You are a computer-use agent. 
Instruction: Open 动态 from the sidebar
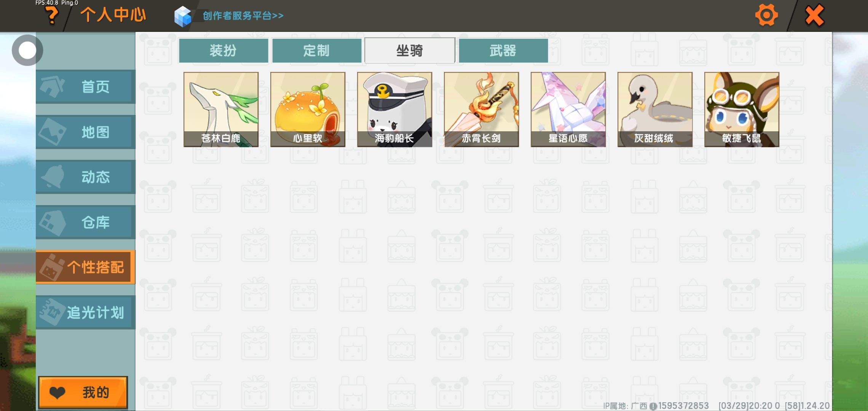tap(86, 177)
